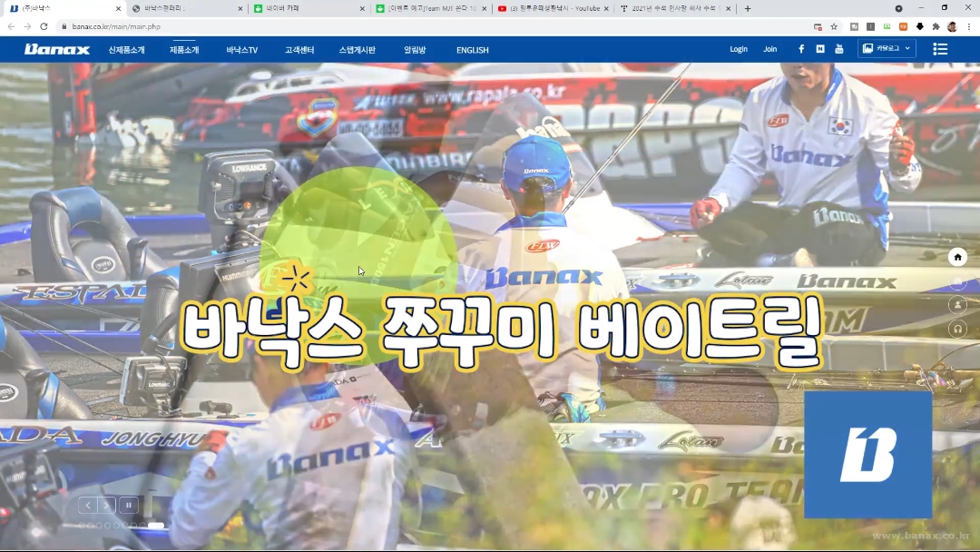Click the Join link
980x552 pixels.
770,49
